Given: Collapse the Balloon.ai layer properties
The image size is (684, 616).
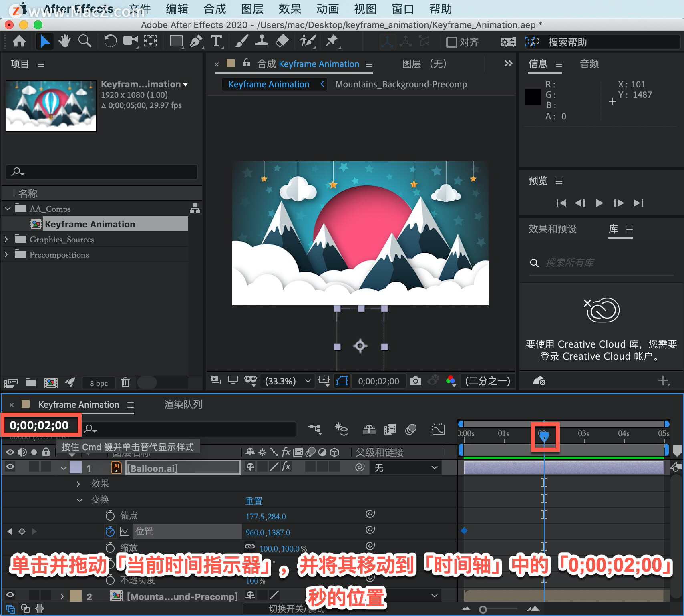Looking at the screenshot, I should pos(64,468).
